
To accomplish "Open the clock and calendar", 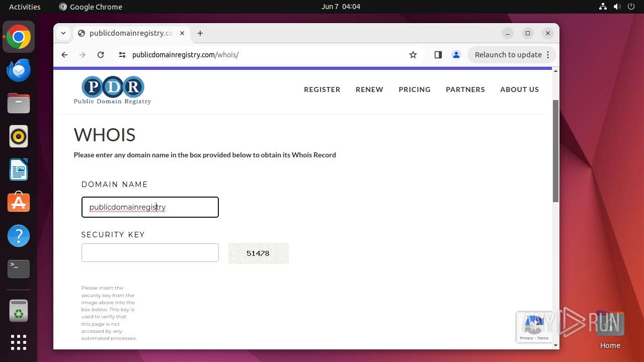I will (341, 7).
